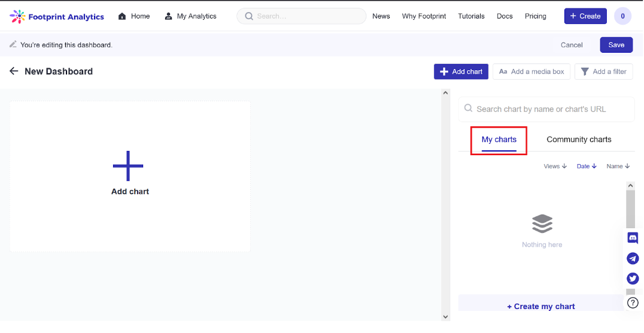The image size is (644, 333).
Task: Click the Aa media box icon
Action: coord(503,71)
